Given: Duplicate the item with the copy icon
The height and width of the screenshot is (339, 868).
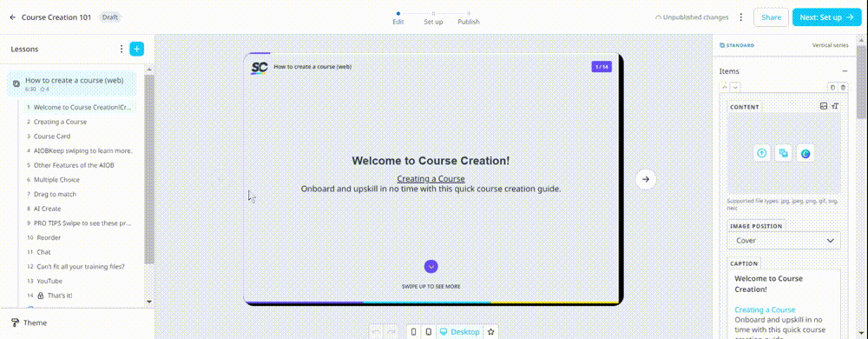Looking at the screenshot, I should click(832, 87).
